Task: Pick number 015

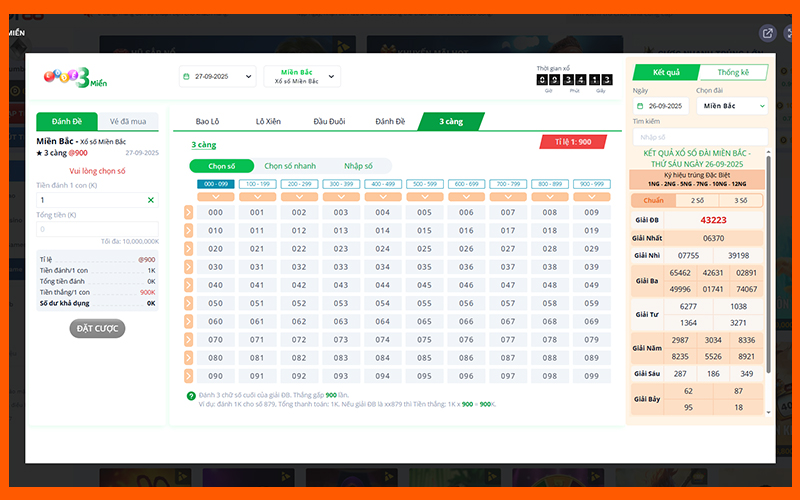Action: 424,231
